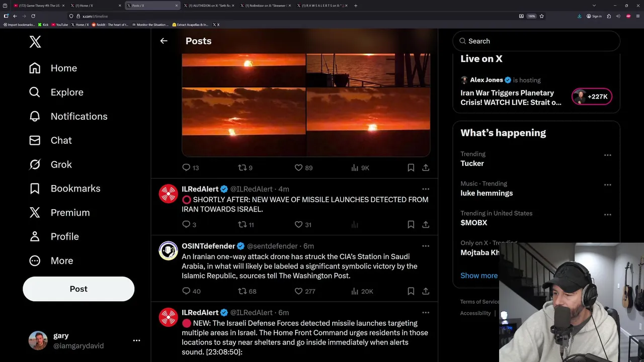Open the Home page from sidebar
This screenshot has height=362, width=644.
pyautogui.click(x=53, y=68)
